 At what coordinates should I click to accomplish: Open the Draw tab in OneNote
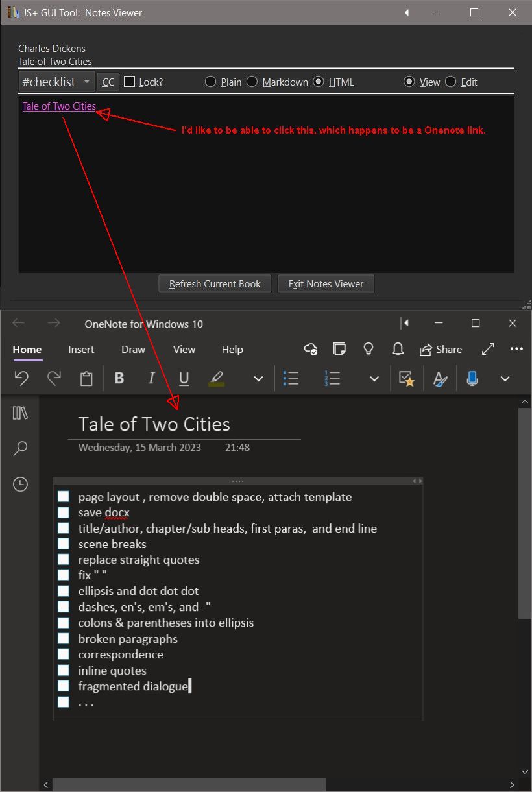click(x=133, y=349)
